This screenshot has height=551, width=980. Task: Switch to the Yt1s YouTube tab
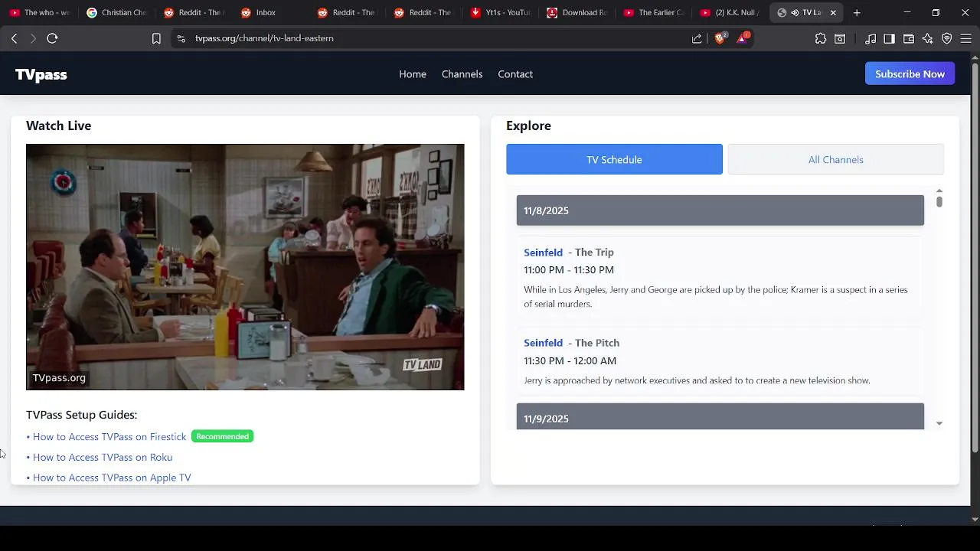(500, 12)
